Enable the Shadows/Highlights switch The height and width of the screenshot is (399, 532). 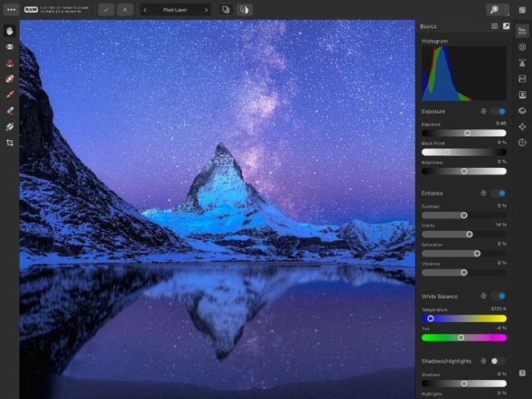click(498, 360)
